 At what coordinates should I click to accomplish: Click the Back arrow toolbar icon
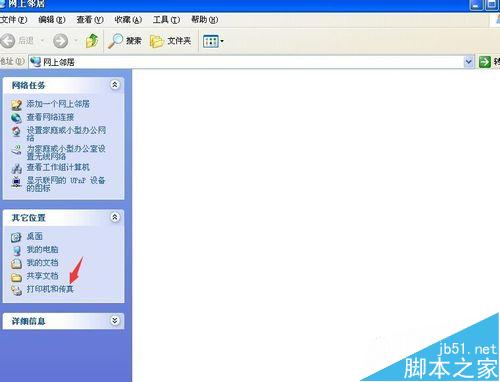(x=8, y=41)
